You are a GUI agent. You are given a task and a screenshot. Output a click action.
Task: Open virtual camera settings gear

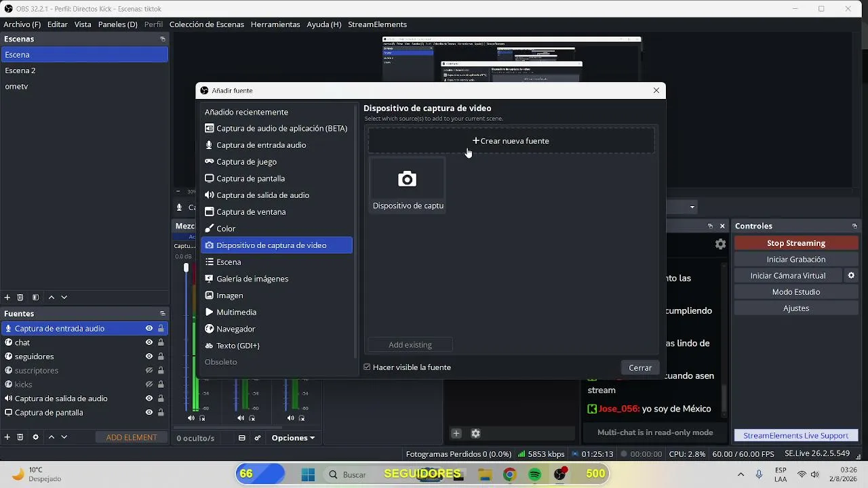tap(851, 276)
